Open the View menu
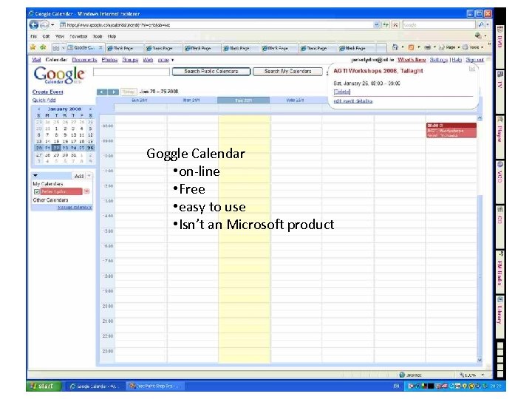The height and width of the screenshot is (399, 532). (x=60, y=36)
